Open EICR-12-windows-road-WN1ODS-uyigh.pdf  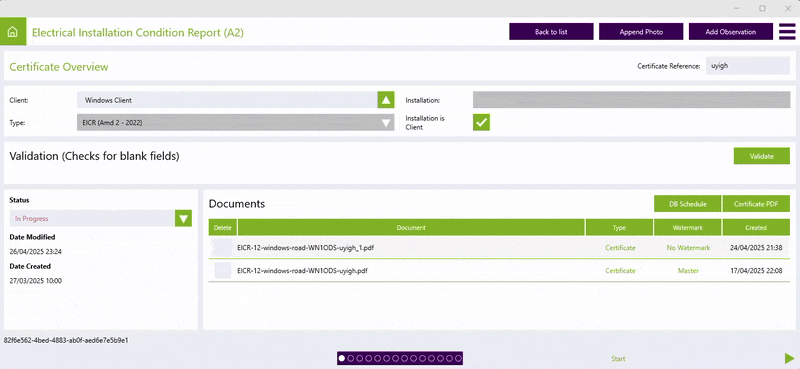[x=303, y=270]
